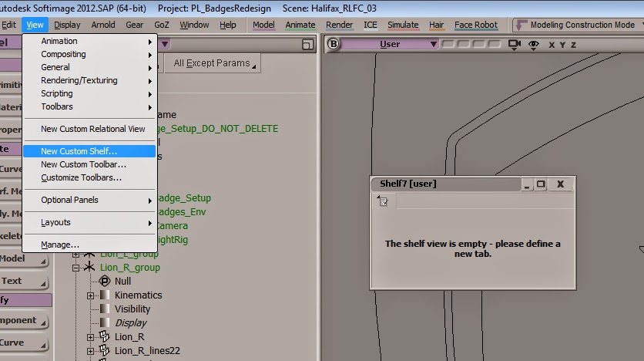Close the Shelf7 window
The height and width of the screenshot is (361, 644).
coord(560,184)
